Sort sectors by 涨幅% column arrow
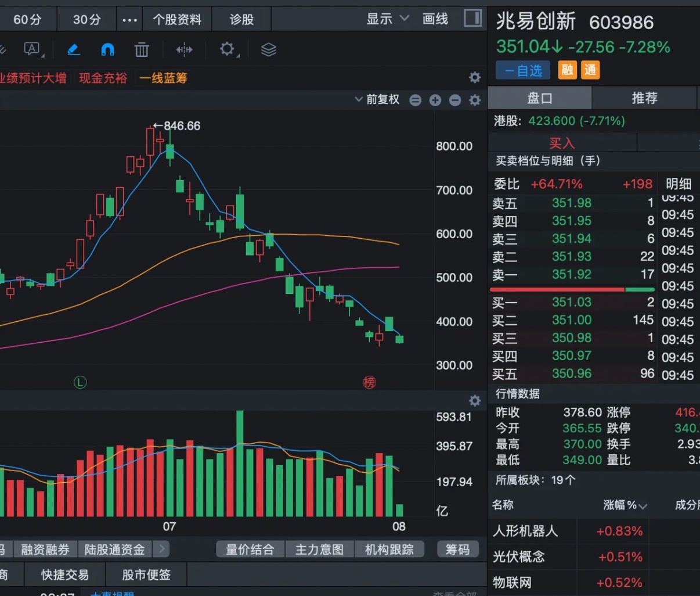The height and width of the screenshot is (596, 700). pyautogui.click(x=643, y=506)
